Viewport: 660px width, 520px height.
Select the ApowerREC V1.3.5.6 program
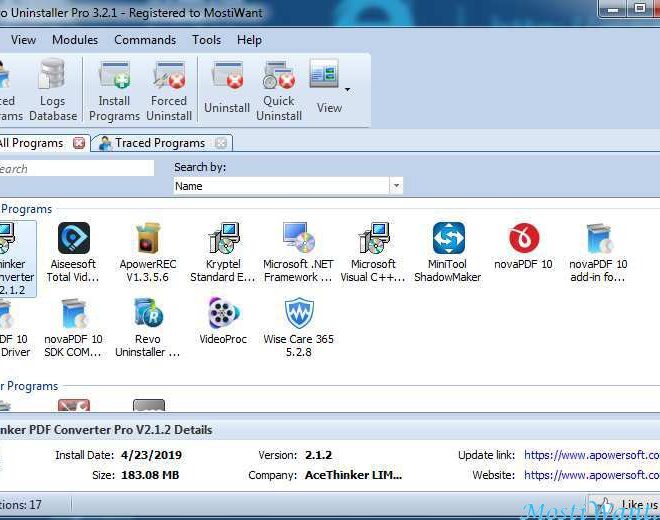point(148,252)
